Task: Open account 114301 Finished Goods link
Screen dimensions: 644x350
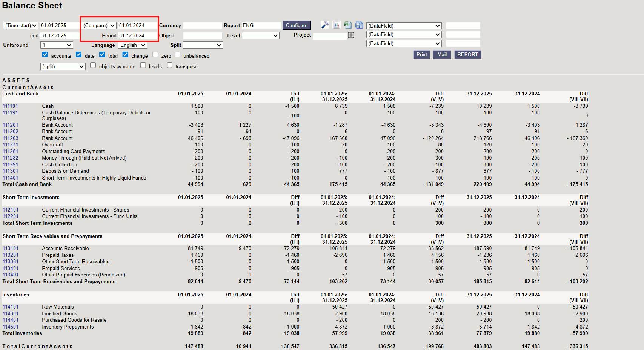Action: (x=11, y=314)
